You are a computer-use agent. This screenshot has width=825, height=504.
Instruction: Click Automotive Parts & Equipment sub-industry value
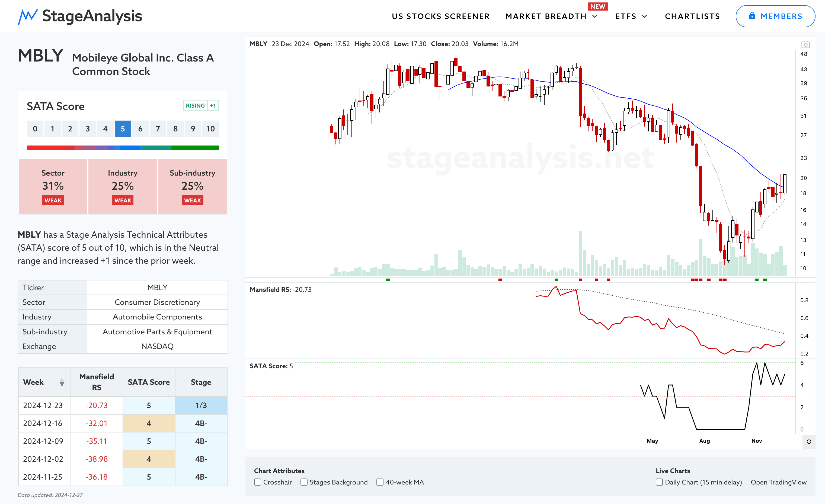157,332
